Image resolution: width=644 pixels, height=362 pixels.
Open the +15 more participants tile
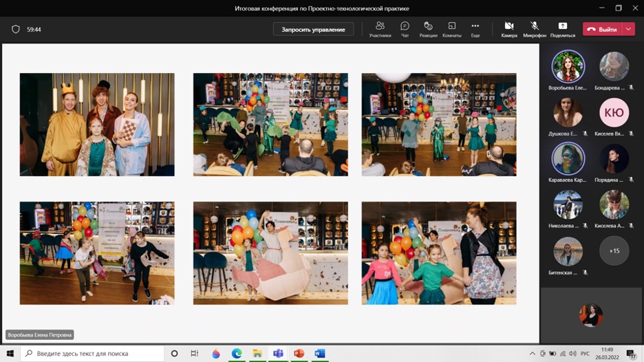(614, 251)
